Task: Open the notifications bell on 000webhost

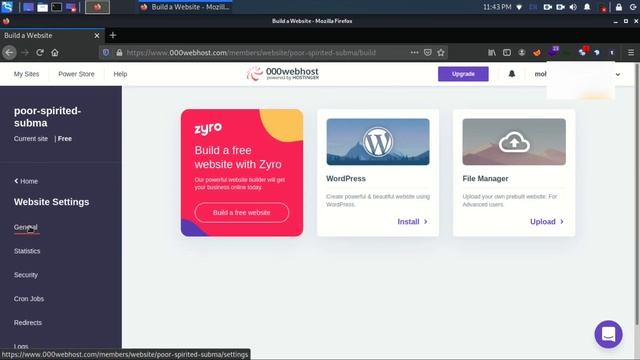Action: coord(511,74)
